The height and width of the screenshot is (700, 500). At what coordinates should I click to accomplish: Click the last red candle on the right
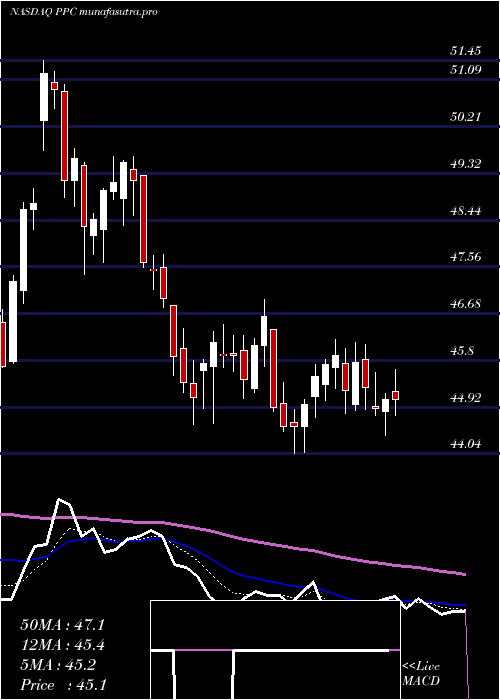point(396,395)
